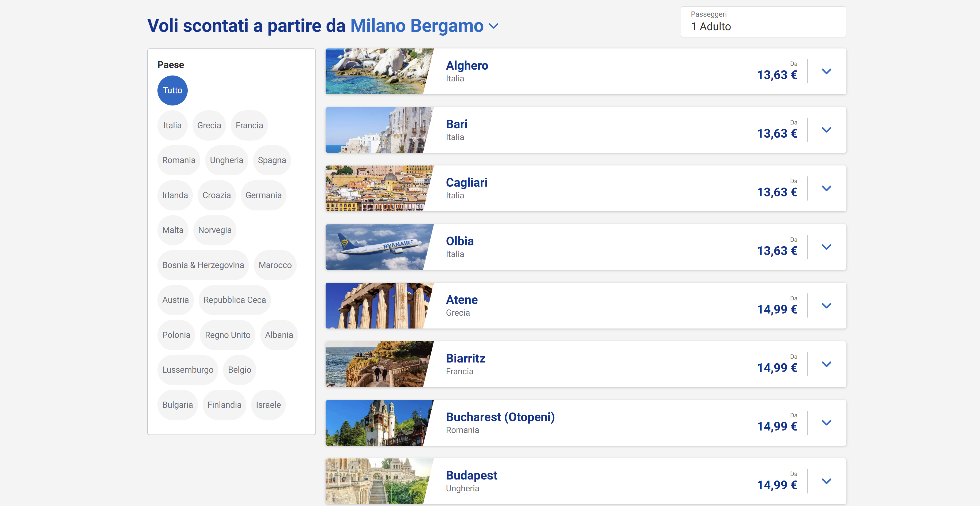
Task: Expand the Olbia row chevron
Action: 826,247
